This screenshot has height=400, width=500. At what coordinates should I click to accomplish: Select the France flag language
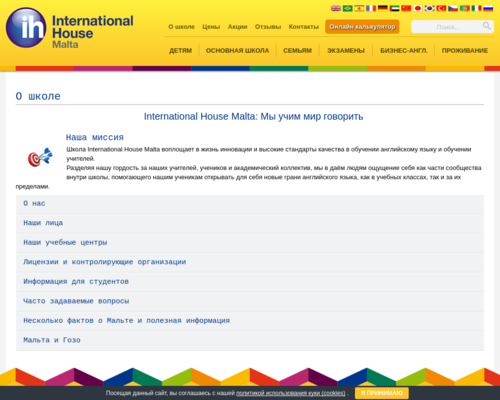(x=371, y=8)
